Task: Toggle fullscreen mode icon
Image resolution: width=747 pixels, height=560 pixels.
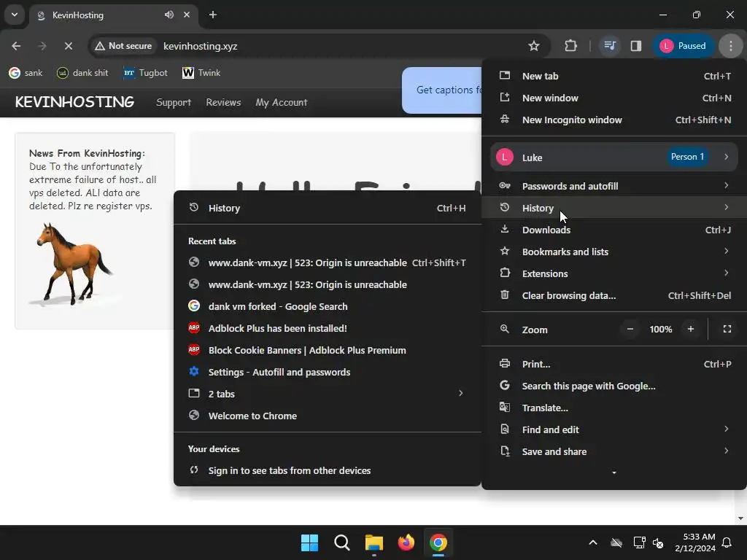Action: coord(727,329)
